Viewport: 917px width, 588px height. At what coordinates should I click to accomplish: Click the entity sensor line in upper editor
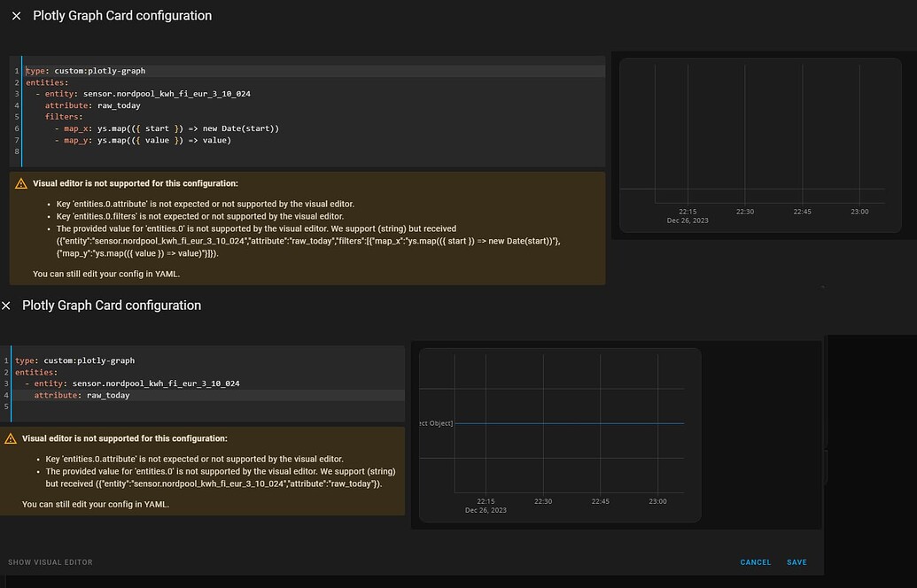tap(144, 94)
